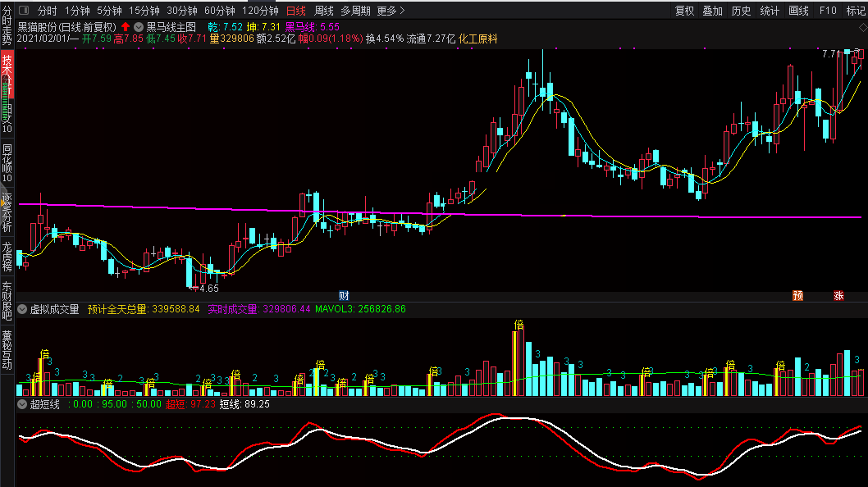
Task: Open the 化工原料 industry link
Action: (x=477, y=39)
